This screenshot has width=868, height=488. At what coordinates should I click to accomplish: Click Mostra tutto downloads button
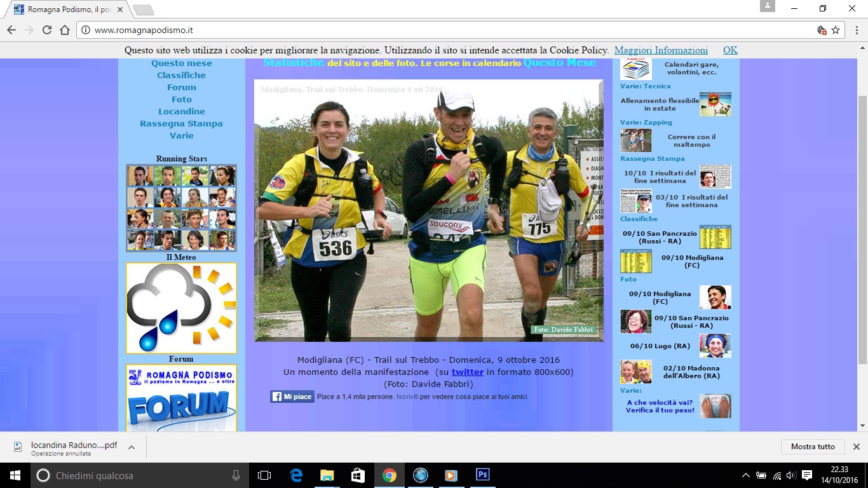point(813,447)
